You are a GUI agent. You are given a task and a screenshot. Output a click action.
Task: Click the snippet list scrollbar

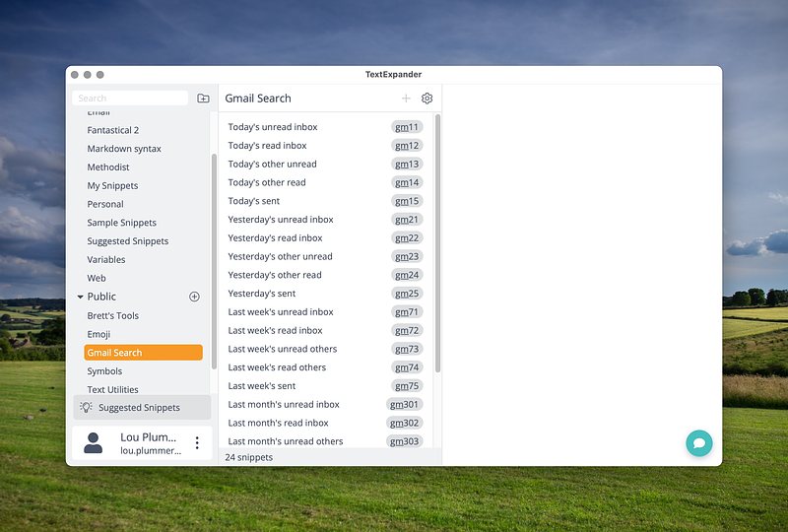coord(437,243)
